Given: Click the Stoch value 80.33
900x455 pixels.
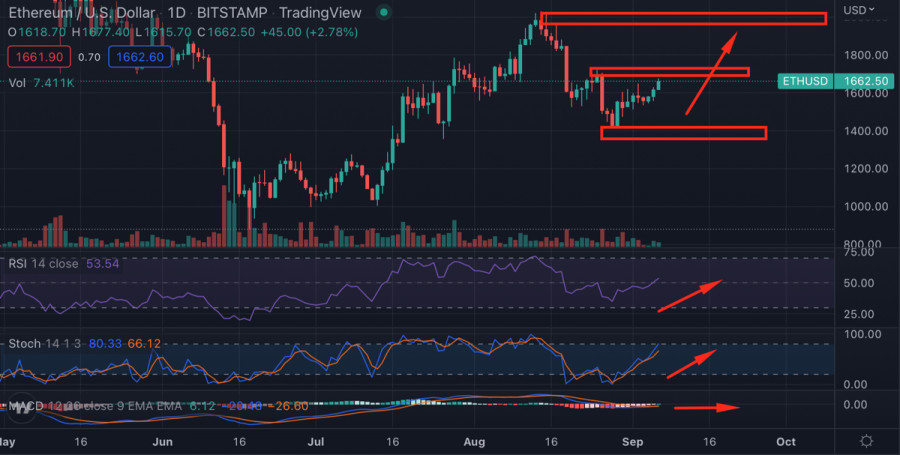Looking at the screenshot, I should [105, 344].
